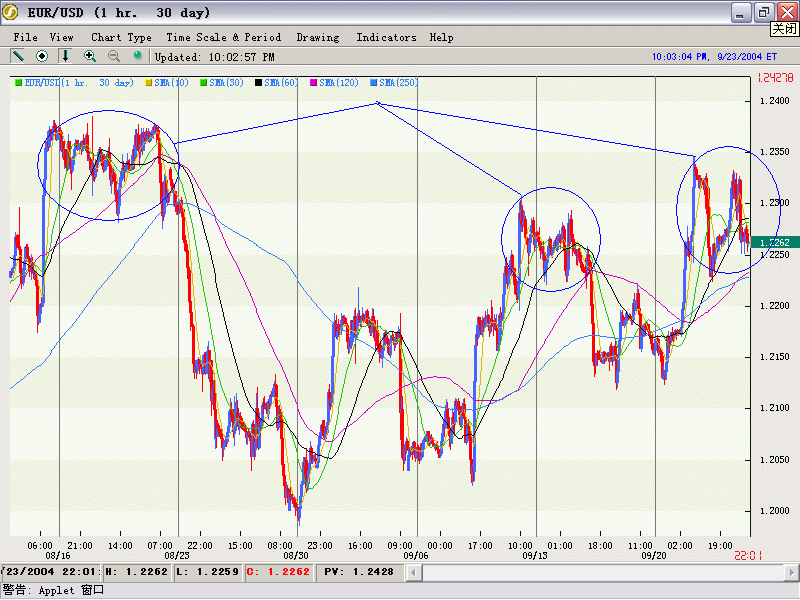Click the SMA(10) yellow legend swatch
This screenshot has width=800, height=600.
[x=149, y=83]
